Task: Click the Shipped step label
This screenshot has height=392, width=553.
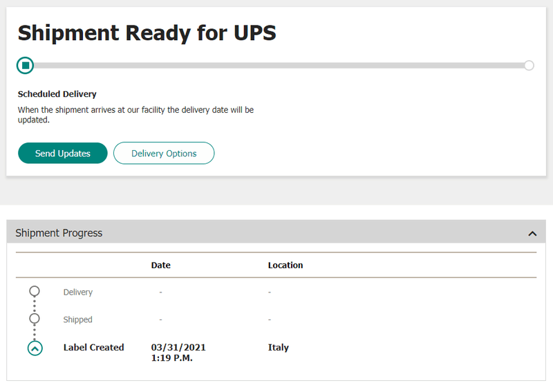Action: (77, 319)
